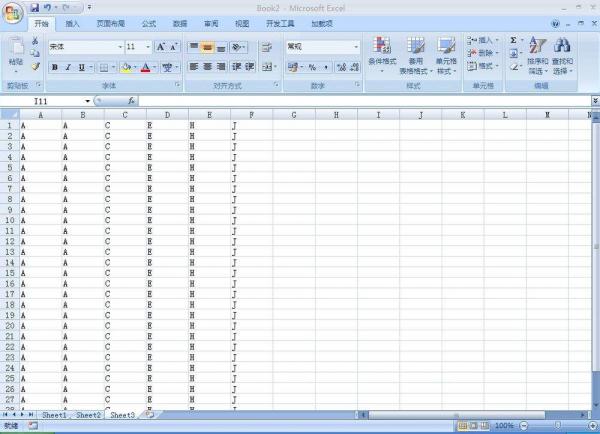Activate the Format Painter brush
The width and height of the screenshot is (600, 434).
(35, 67)
